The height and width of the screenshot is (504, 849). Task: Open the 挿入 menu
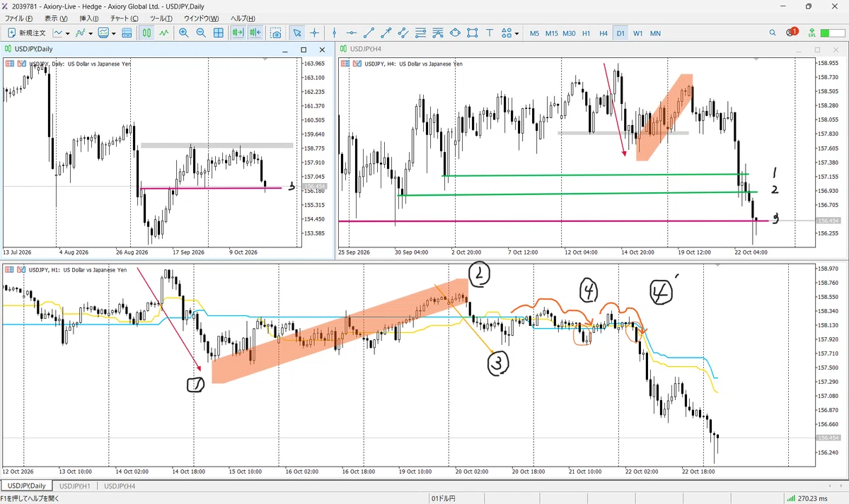pos(89,18)
